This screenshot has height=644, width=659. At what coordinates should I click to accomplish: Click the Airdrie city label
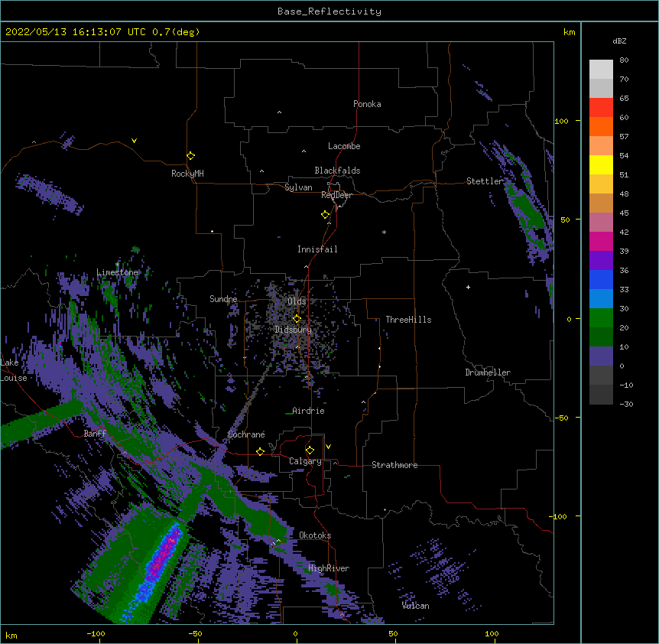(308, 411)
